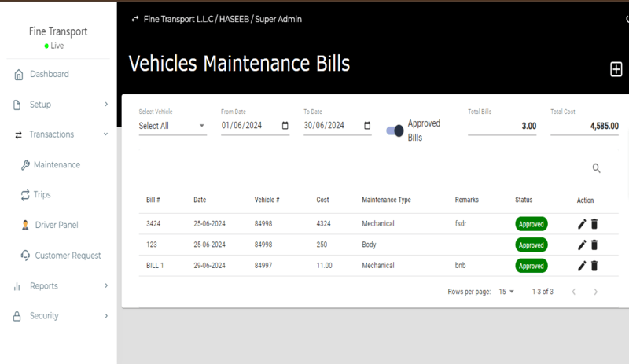Viewport: 629px width, 364px height.
Task: Toggle the Approved Bills switch
Action: 395,131
